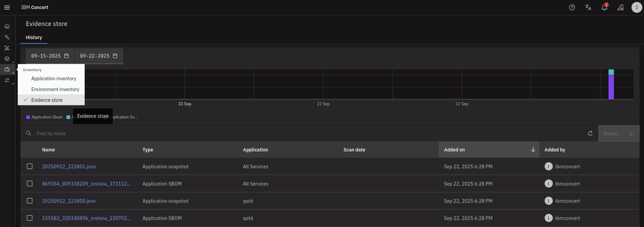Click the purple Application Sbom legend swatch

click(28, 117)
